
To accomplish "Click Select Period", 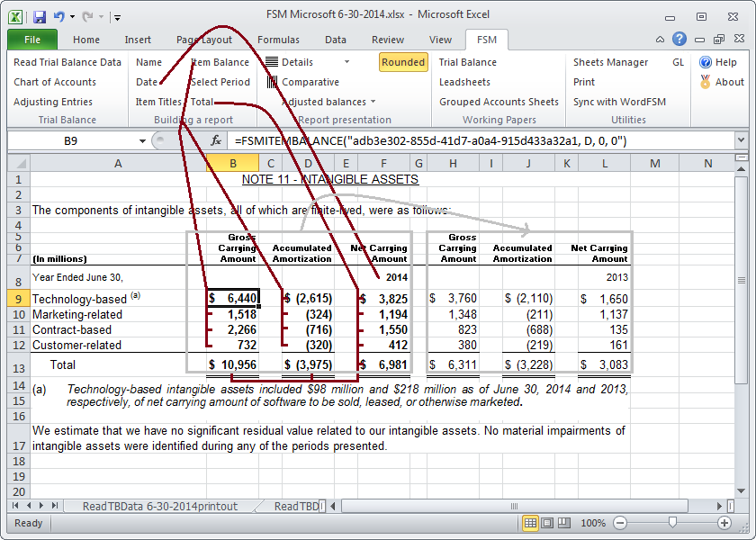I will coord(220,82).
